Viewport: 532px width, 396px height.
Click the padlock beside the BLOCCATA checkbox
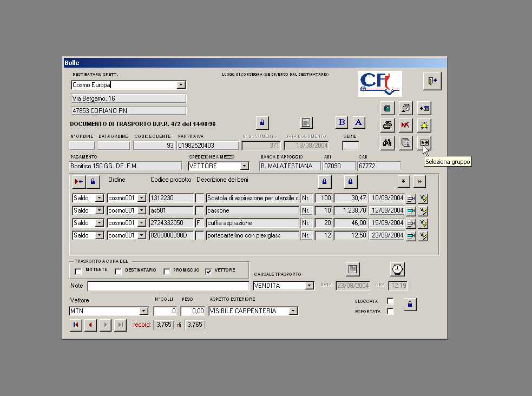[410, 304]
